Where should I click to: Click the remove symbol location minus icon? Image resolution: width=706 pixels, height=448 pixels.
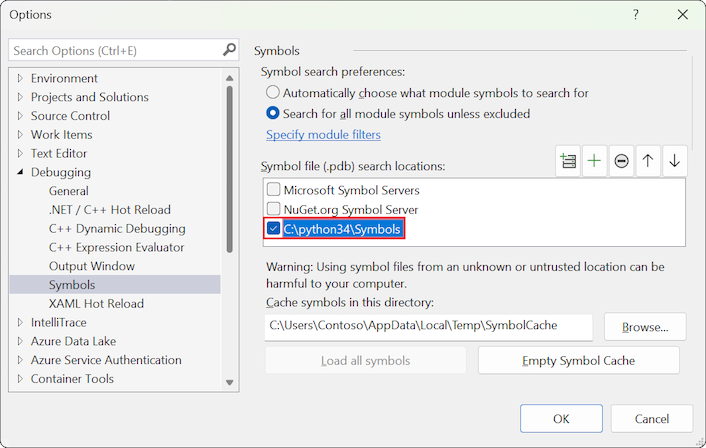coord(622,161)
